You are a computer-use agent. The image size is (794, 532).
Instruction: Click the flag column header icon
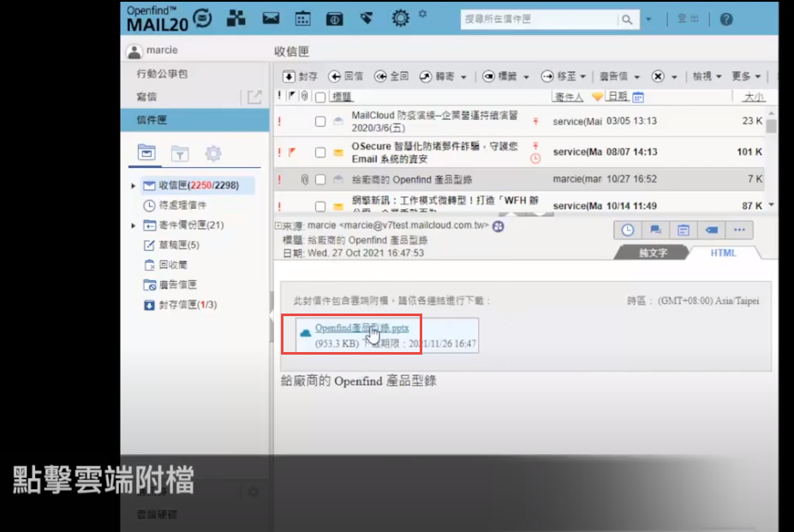click(292, 96)
